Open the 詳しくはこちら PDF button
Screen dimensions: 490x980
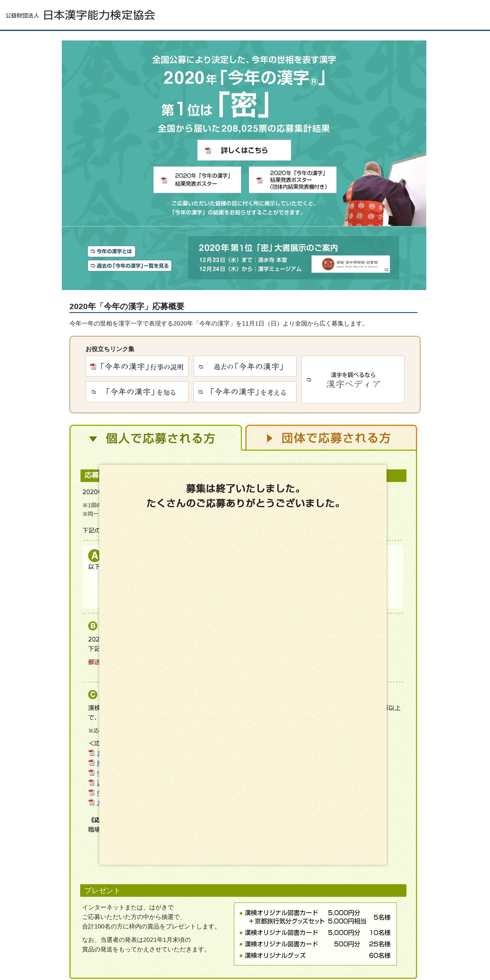tap(244, 150)
